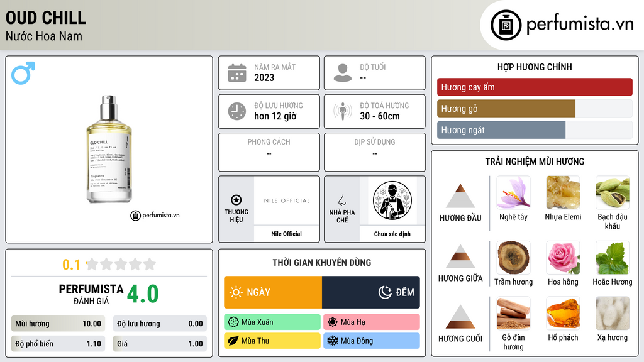The image size is (644, 362).
Task: Click the Nghệ tây saffron image
Action: 513,192
